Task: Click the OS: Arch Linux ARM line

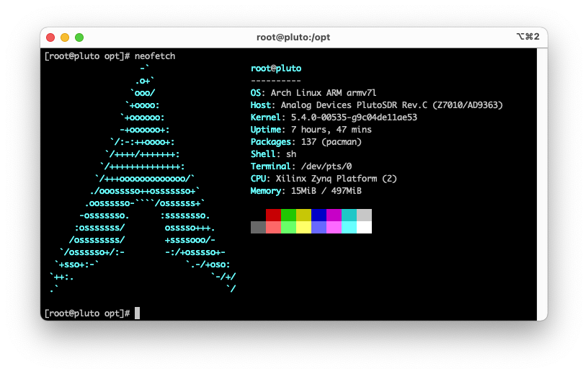Action: coord(313,93)
